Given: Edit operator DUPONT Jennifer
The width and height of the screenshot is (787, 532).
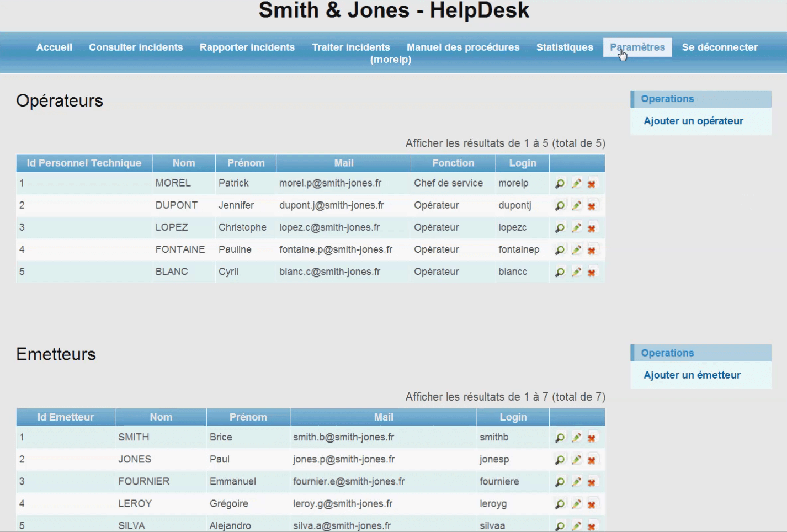Looking at the screenshot, I should [576, 205].
